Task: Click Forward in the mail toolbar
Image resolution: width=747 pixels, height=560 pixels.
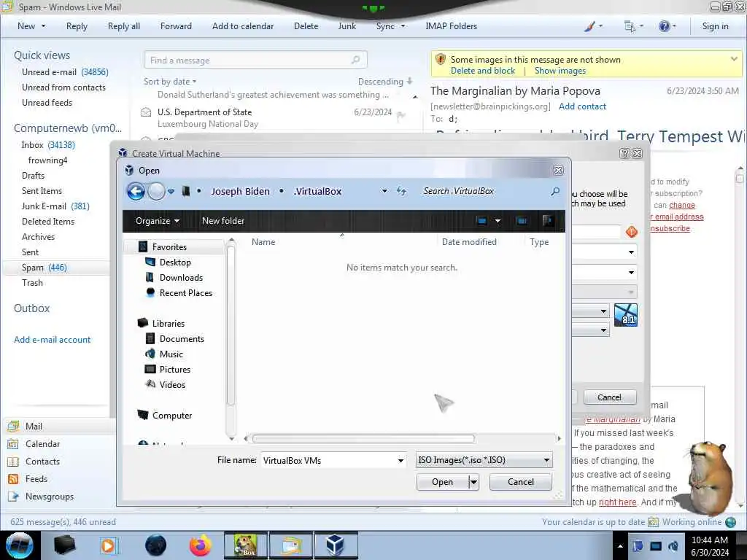Action: coord(176,26)
